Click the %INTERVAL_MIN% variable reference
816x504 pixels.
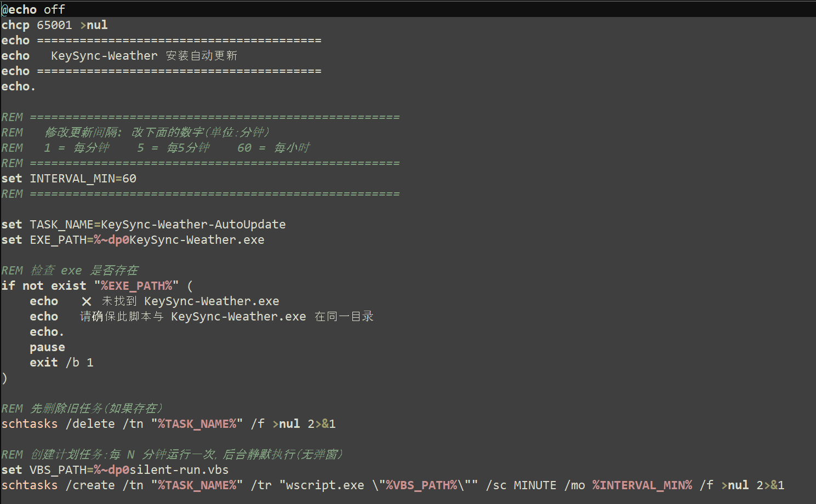(642, 485)
